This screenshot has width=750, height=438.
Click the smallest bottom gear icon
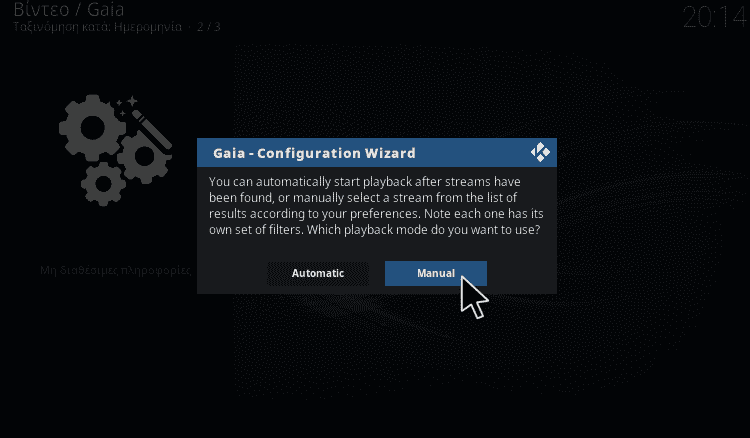click(x=103, y=184)
